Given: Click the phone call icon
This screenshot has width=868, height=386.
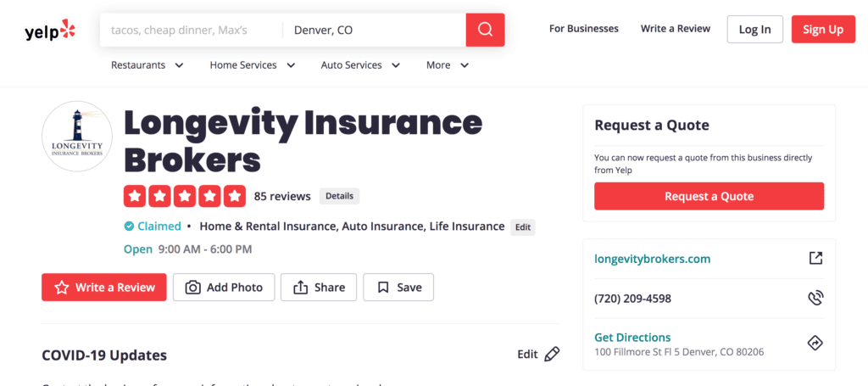Looking at the screenshot, I should pyautogui.click(x=815, y=299).
